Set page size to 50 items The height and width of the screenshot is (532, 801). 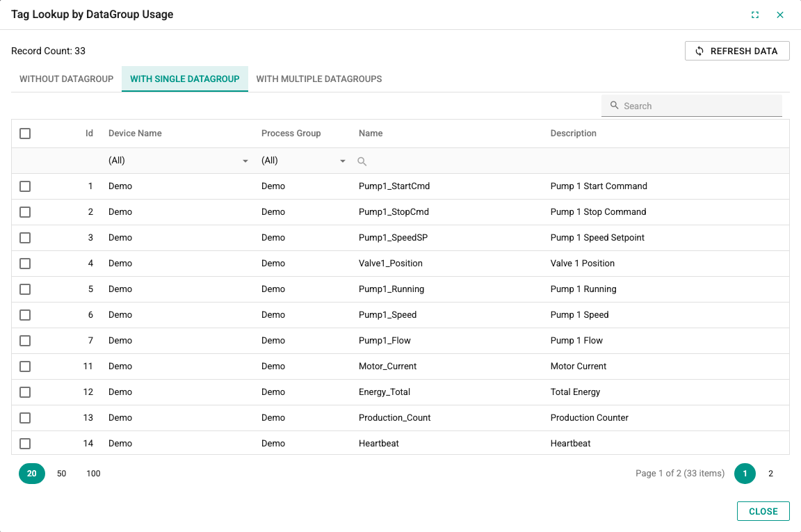[x=61, y=473]
